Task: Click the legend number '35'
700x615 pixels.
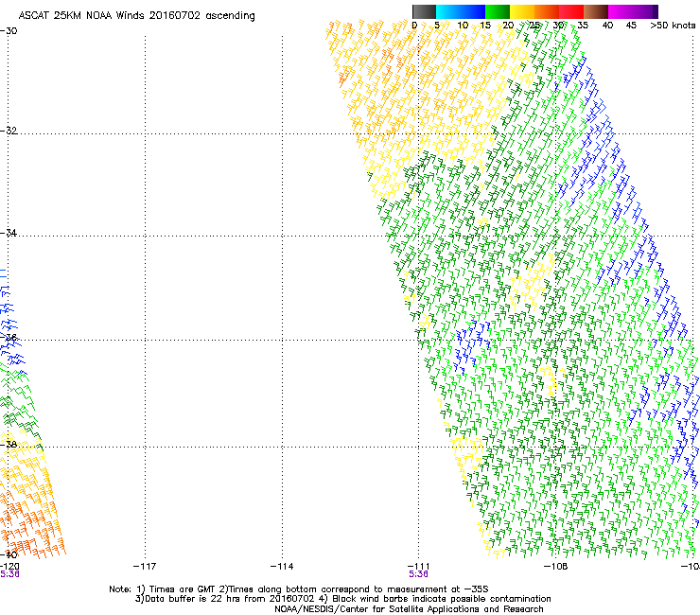Action: [x=583, y=26]
